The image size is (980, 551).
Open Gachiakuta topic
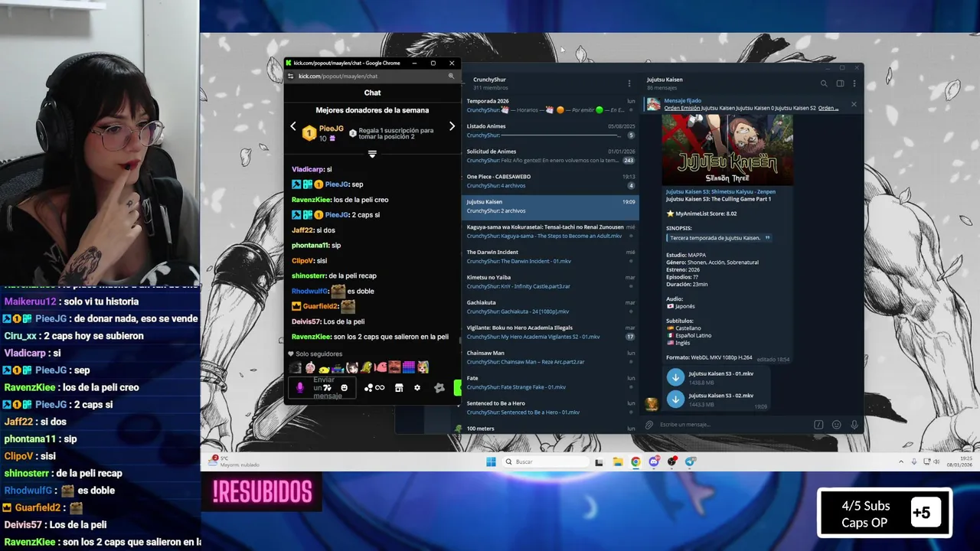pyautogui.click(x=550, y=307)
